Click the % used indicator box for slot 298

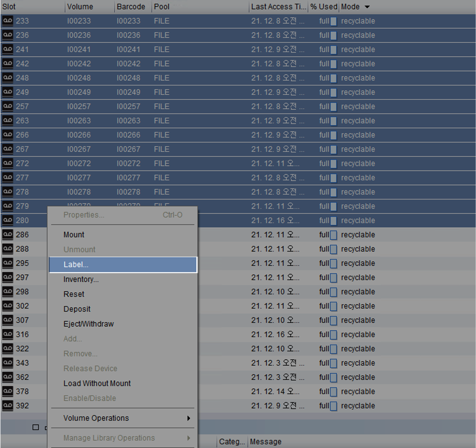click(x=333, y=292)
